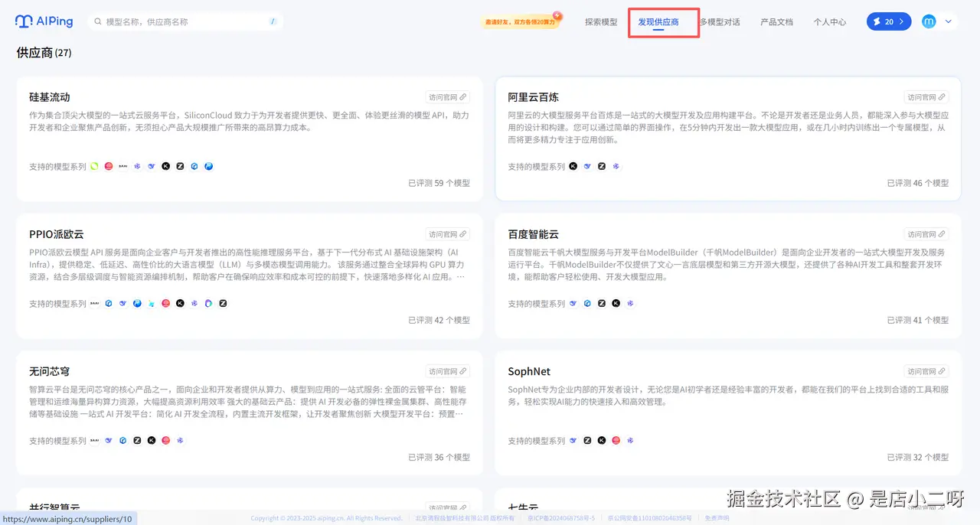Visit PPIO派欧云 official website
This screenshot has width=980, height=525.
click(x=447, y=234)
